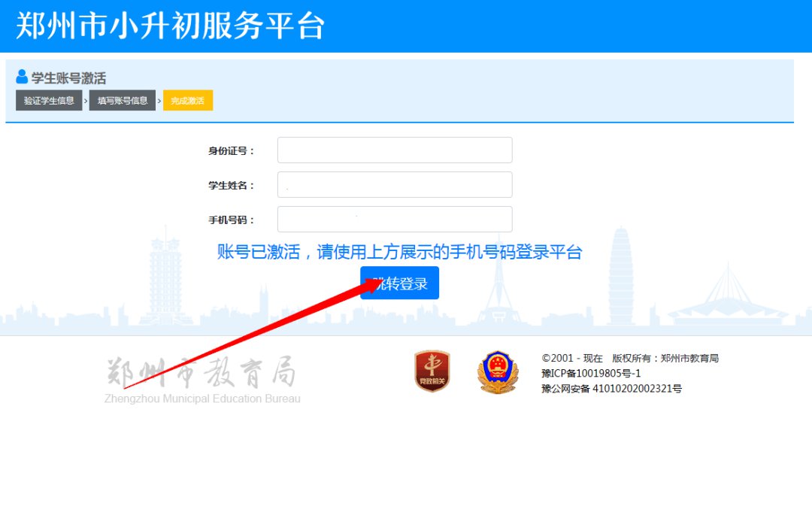Select the yellow 完成激活 step
812x509 pixels.
click(187, 101)
